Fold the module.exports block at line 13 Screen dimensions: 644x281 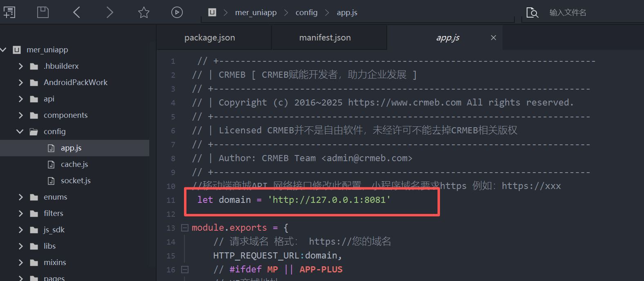[x=185, y=228]
